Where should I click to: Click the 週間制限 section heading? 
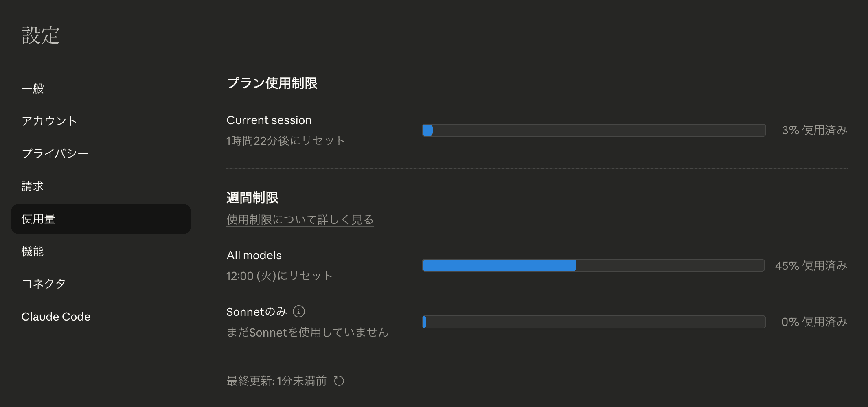click(253, 197)
